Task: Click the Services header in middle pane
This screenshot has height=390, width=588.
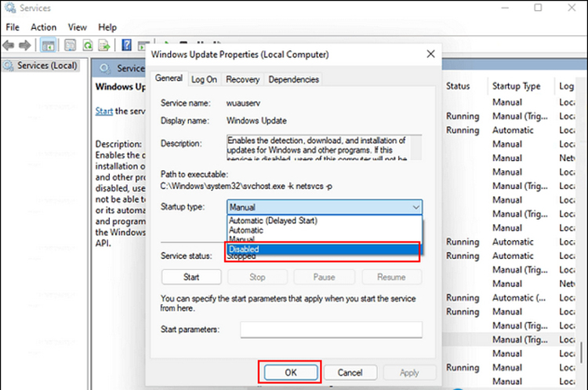Action: (130, 68)
